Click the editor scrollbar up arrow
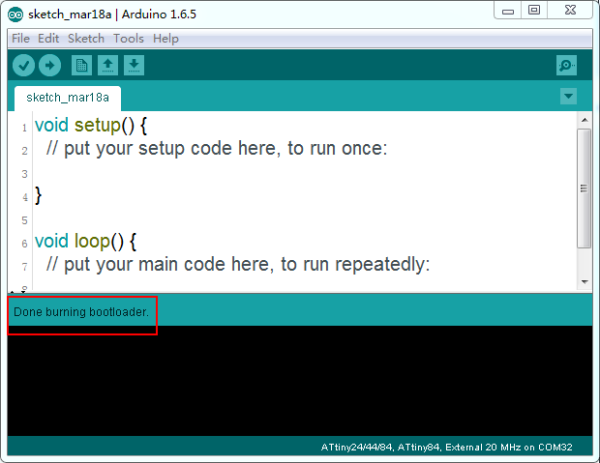 pyautogui.click(x=584, y=120)
